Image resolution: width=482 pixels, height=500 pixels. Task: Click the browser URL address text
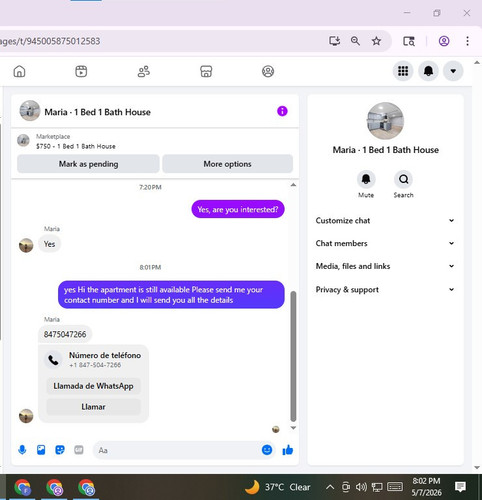50,41
